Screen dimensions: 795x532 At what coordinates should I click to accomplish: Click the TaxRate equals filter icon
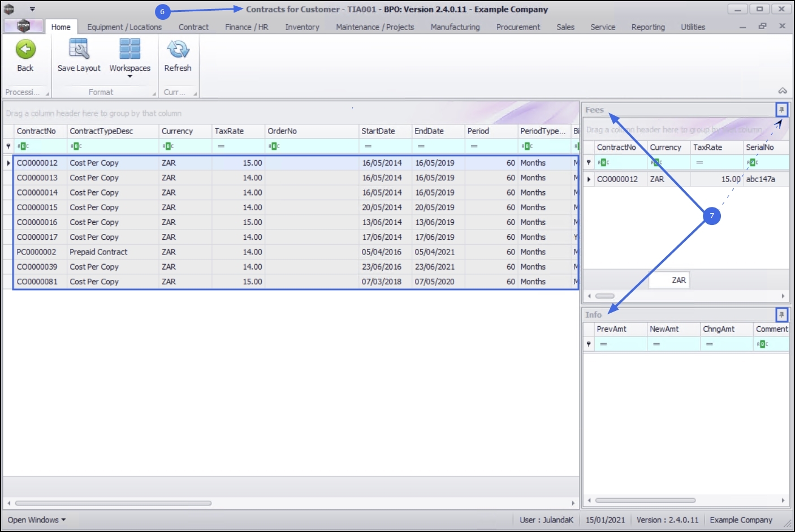(221, 146)
